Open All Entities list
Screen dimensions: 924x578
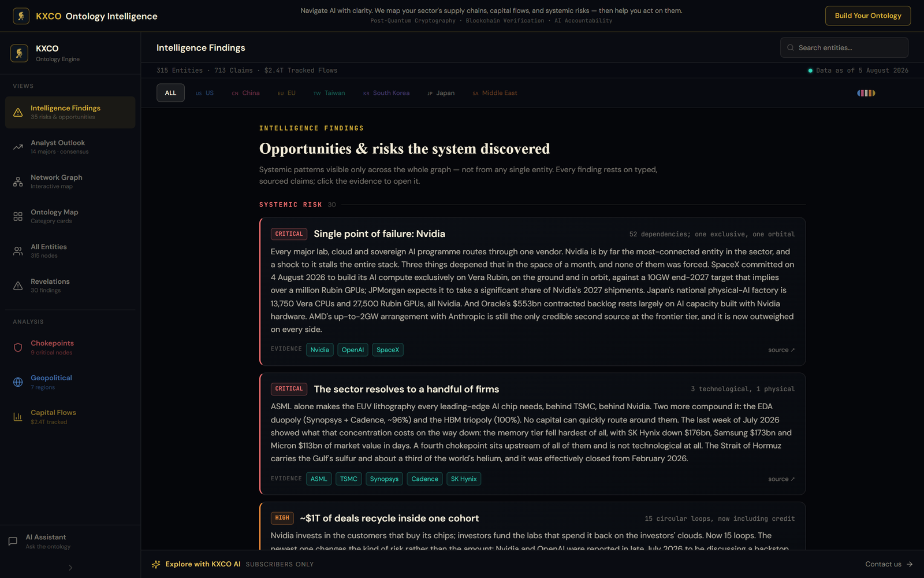[x=70, y=251]
